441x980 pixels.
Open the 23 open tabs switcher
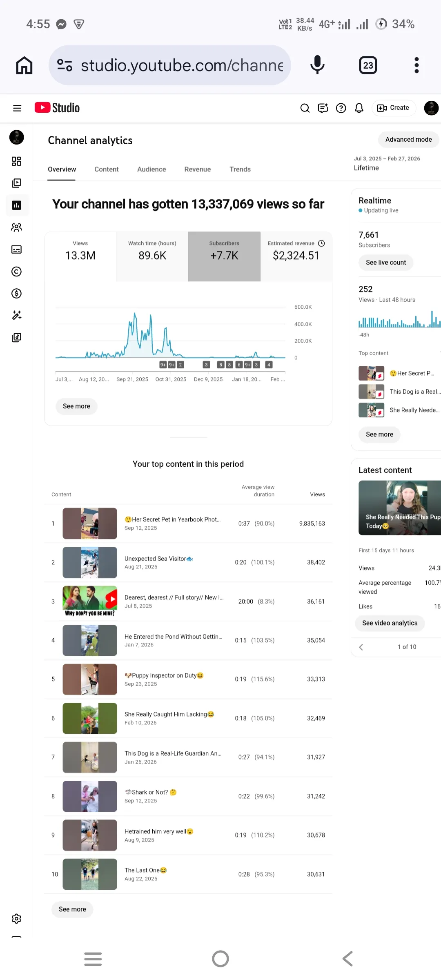tap(368, 65)
